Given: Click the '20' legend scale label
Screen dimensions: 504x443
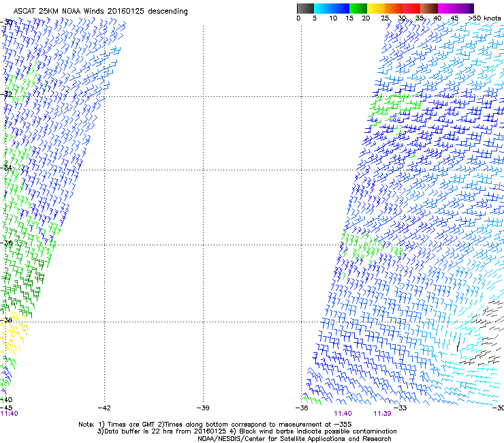Looking at the screenshot, I should [x=366, y=18].
